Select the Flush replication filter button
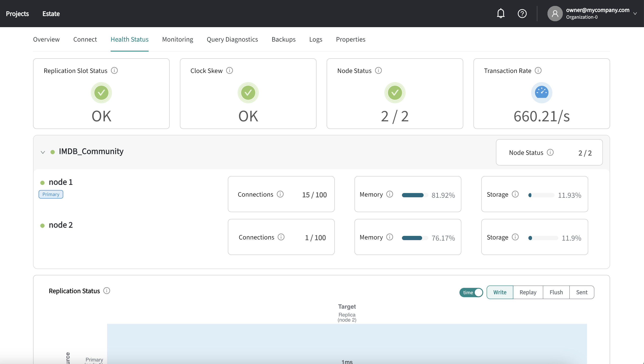This screenshot has width=644, height=364. [556, 292]
